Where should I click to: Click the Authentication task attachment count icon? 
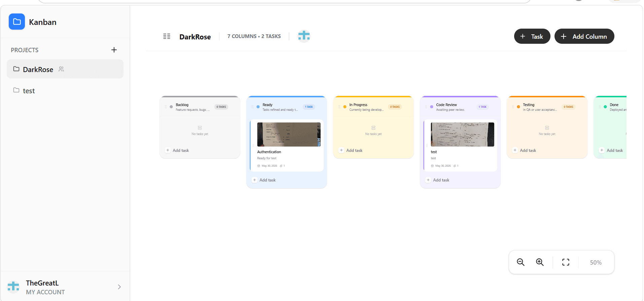coord(281,166)
